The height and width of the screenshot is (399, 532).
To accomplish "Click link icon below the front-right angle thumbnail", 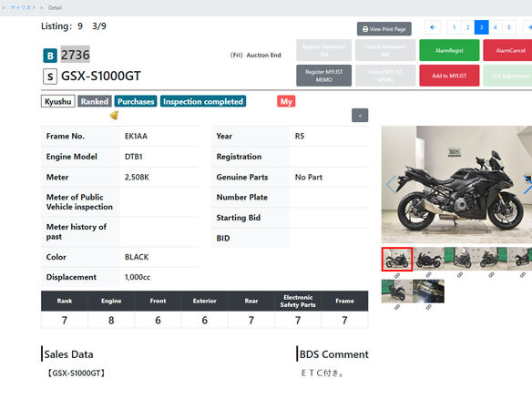I will click(x=460, y=275).
